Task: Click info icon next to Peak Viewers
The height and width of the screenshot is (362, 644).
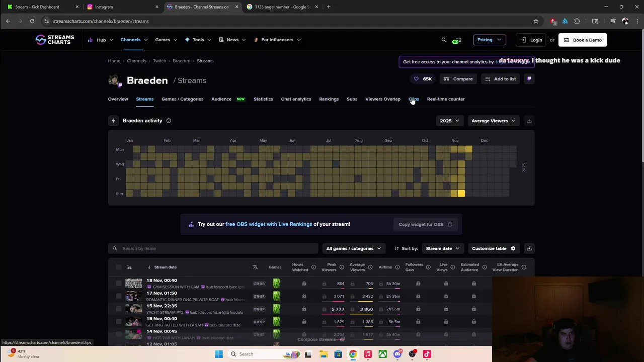Action: [342, 267]
